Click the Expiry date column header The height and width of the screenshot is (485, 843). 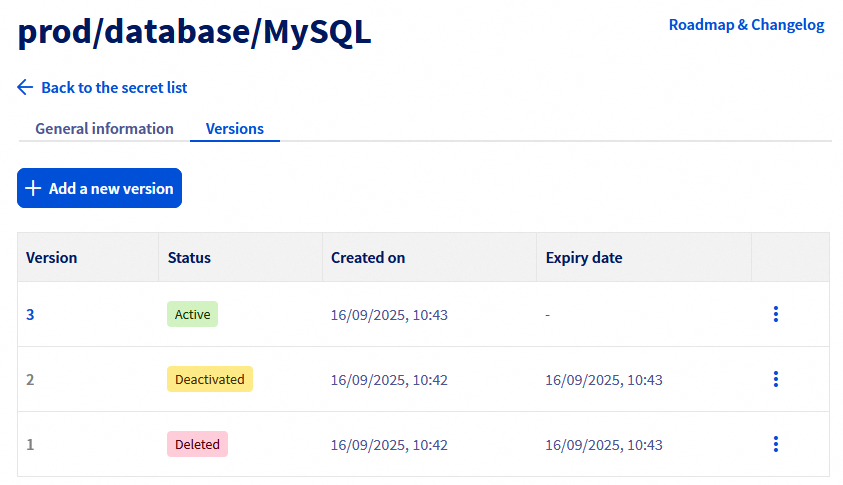click(584, 258)
